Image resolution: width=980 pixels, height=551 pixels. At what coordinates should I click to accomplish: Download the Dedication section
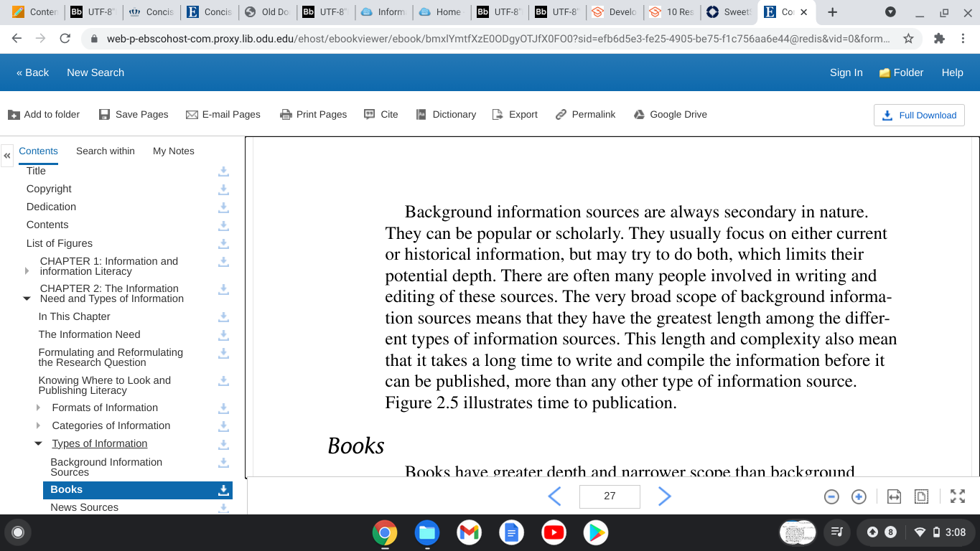click(223, 207)
